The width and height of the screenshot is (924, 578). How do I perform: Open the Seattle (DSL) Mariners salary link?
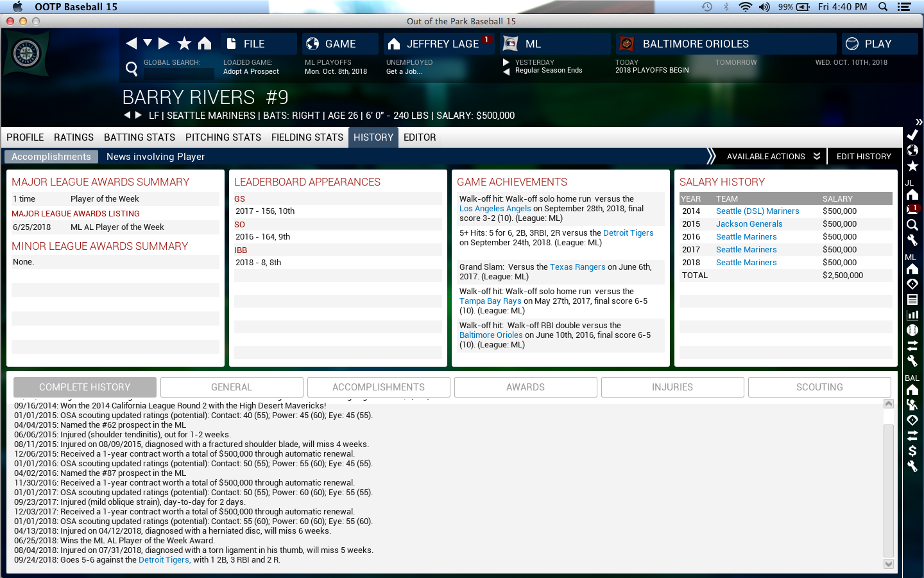757,211
